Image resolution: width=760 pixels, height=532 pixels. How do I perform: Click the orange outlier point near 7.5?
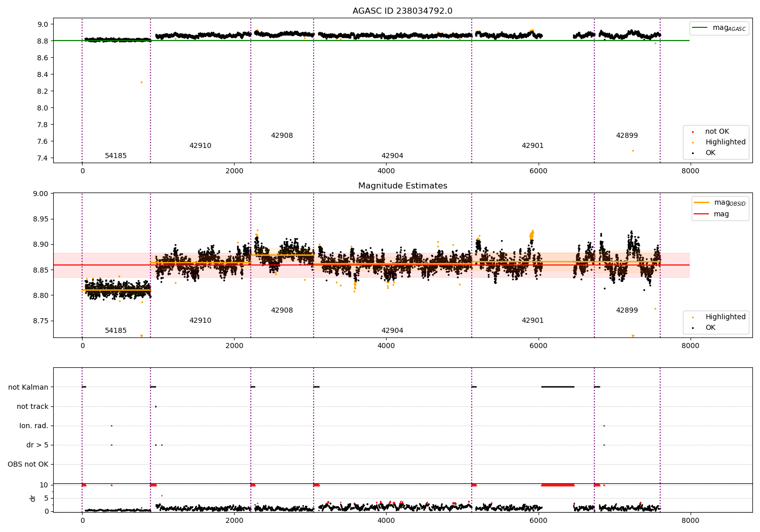click(633, 150)
